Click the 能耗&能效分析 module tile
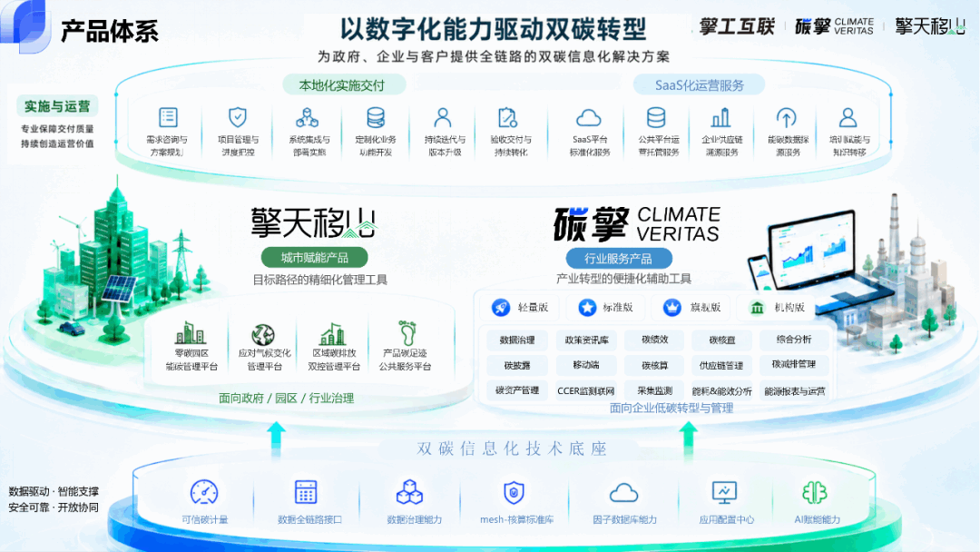 tap(722, 391)
